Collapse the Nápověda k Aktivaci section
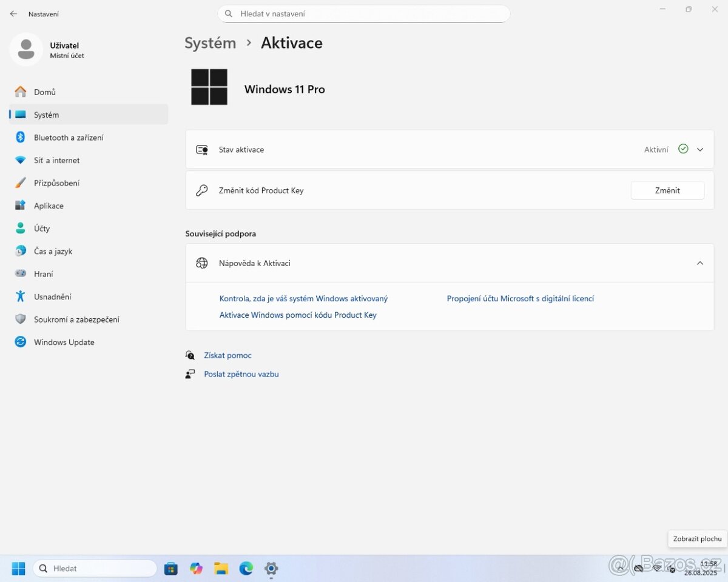728x582 pixels. (700, 263)
